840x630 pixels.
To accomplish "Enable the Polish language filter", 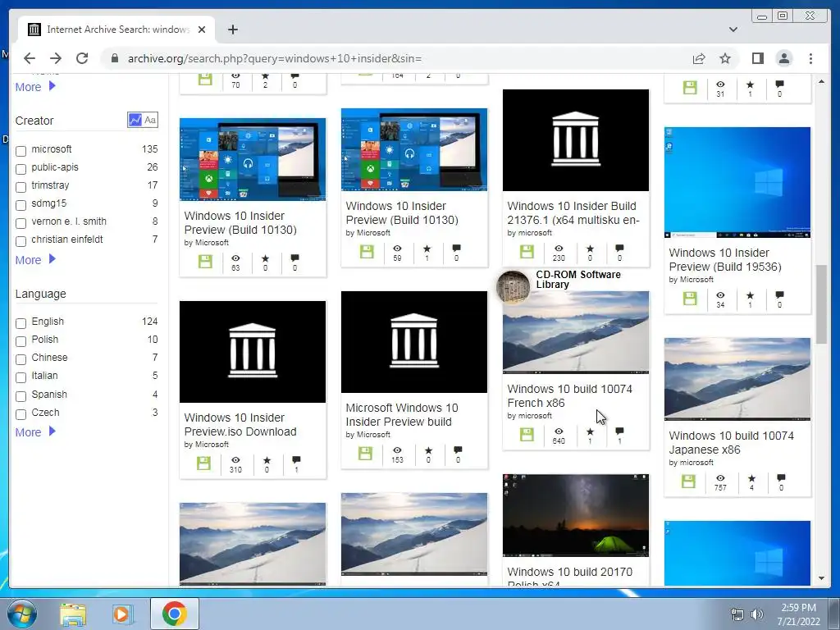I will [x=21, y=341].
